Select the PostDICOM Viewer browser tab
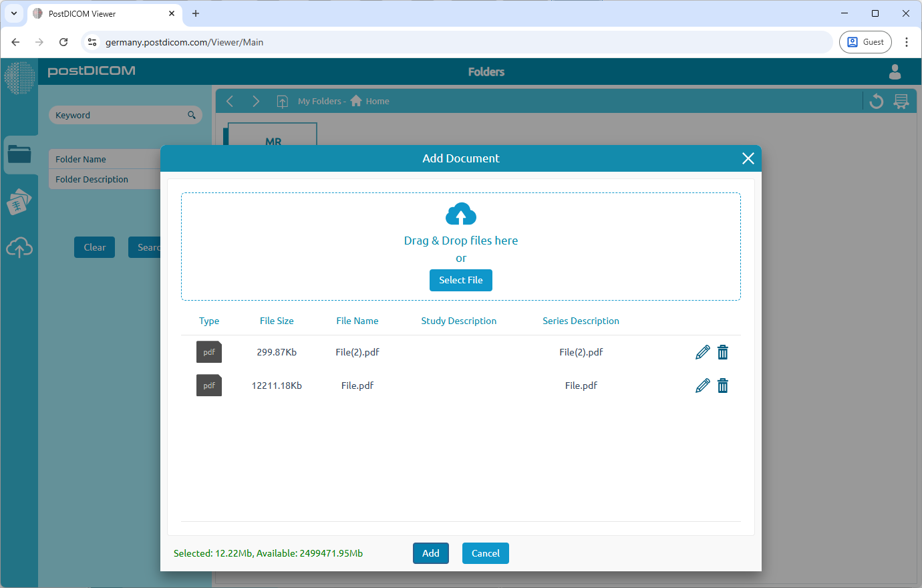 [100, 13]
